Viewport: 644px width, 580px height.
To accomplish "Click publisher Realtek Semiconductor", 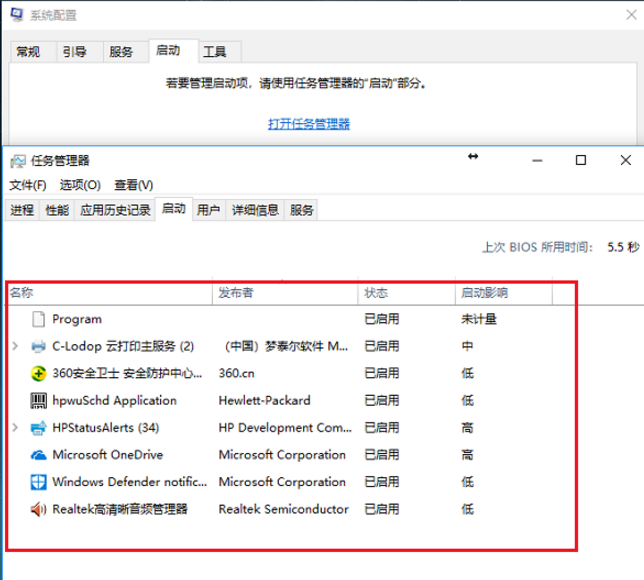I will point(283,509).
